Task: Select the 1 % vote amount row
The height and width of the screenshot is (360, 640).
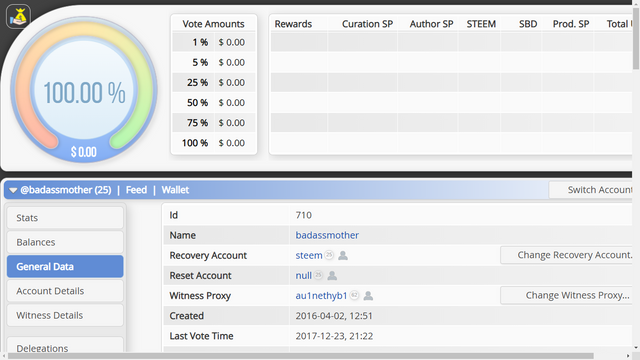Action: 214,42
